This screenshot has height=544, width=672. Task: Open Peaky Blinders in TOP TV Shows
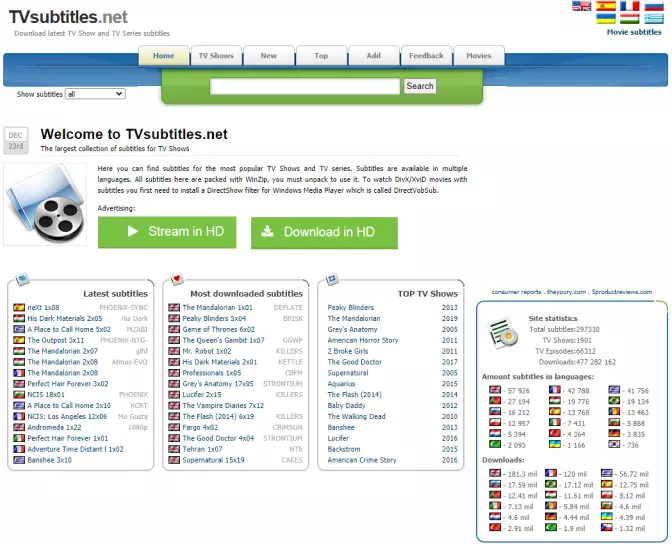(x=351, y=307)
